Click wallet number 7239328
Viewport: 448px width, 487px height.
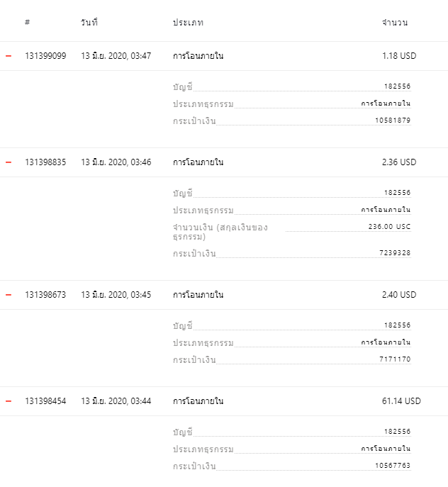click(395, 253)
